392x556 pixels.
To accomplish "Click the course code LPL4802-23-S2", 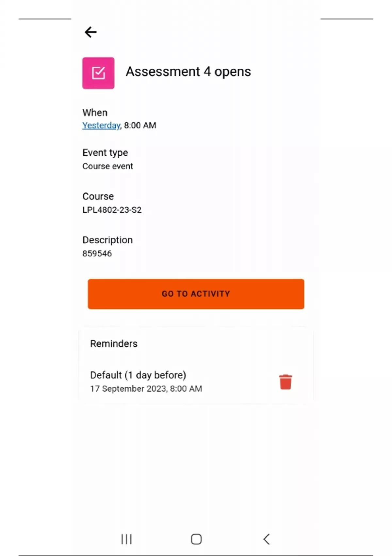I will pos(112,210).
